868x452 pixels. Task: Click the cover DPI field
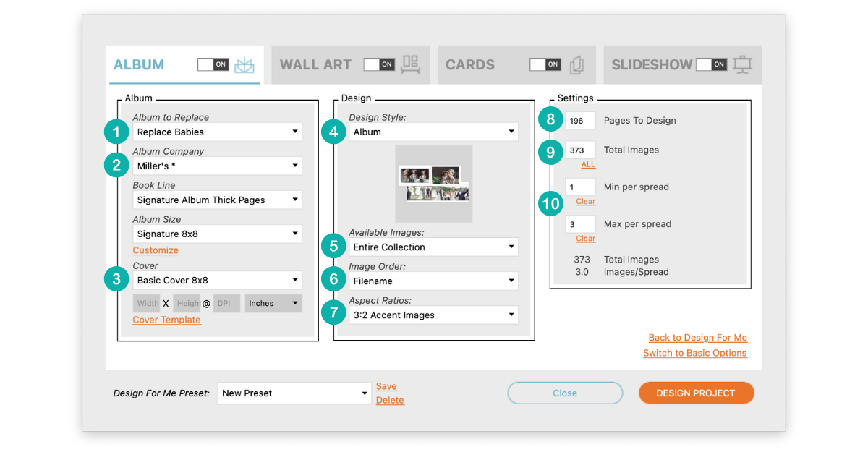[226, 303]
